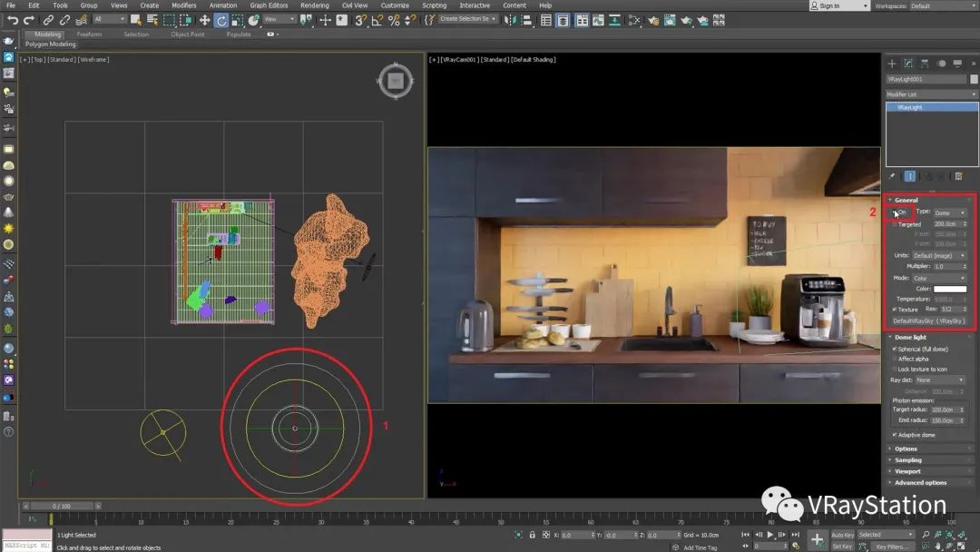Viewport: 980px width, 552px height.
Task: Click the Create panel plus icon
Action: 892,64
